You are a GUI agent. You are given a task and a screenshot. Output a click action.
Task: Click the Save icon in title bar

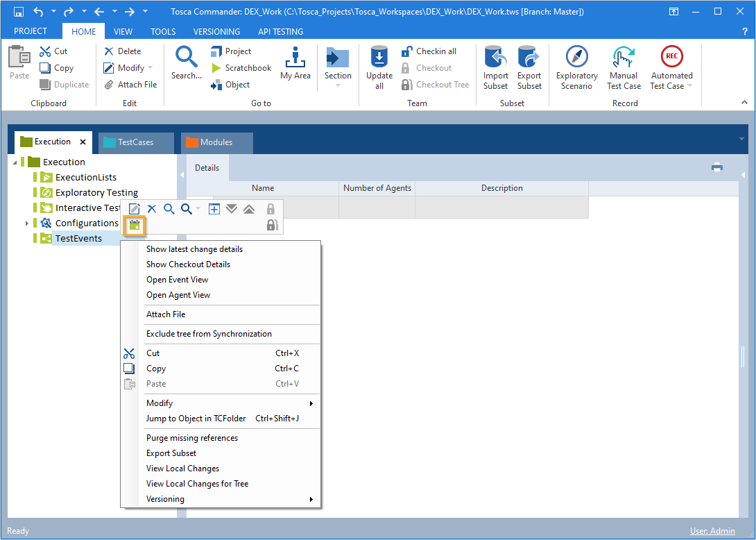(19, 12)
